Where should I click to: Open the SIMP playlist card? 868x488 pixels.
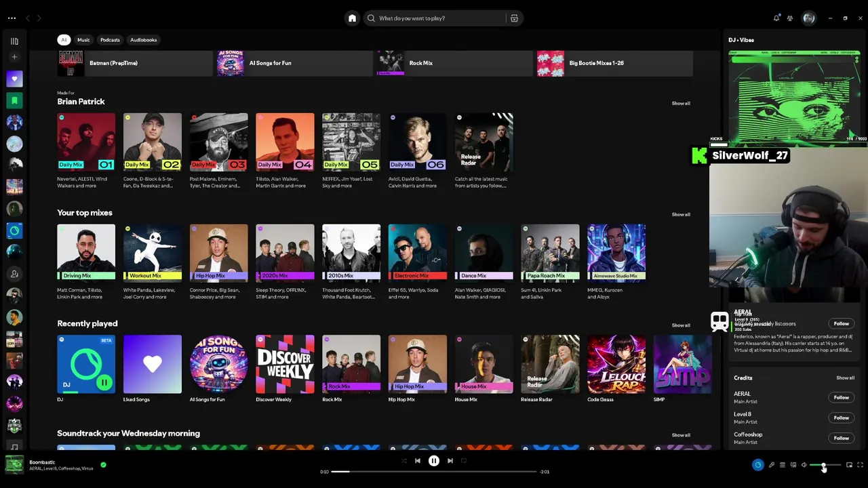[683, 369]
